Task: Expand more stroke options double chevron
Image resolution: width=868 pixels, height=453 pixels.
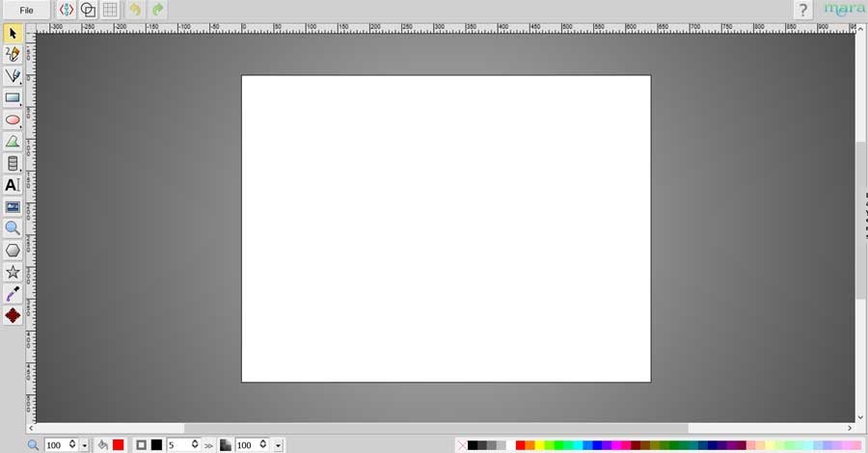Action: (x=208, y=445)
